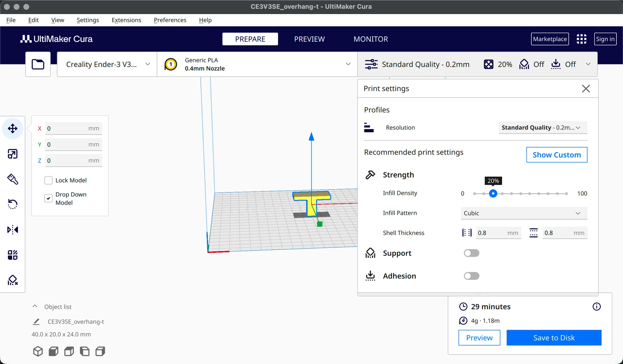The image size is (623, 364).
Task: Collapse the Standard Quality settings header chevron
Action: pos(588,64)
